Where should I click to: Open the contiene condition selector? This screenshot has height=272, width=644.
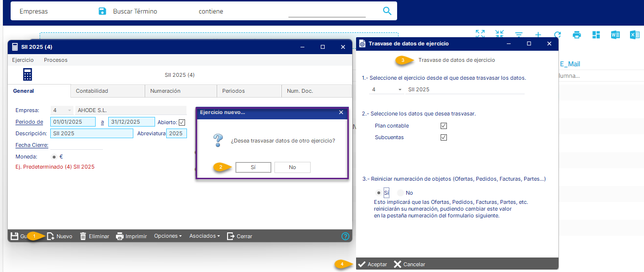pyautogui.click(x=211, y=11)
